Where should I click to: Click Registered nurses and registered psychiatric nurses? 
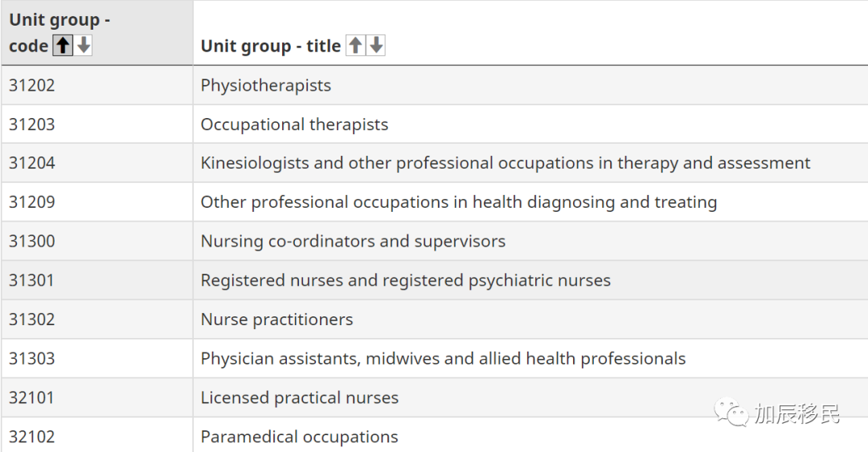[405, 280]
